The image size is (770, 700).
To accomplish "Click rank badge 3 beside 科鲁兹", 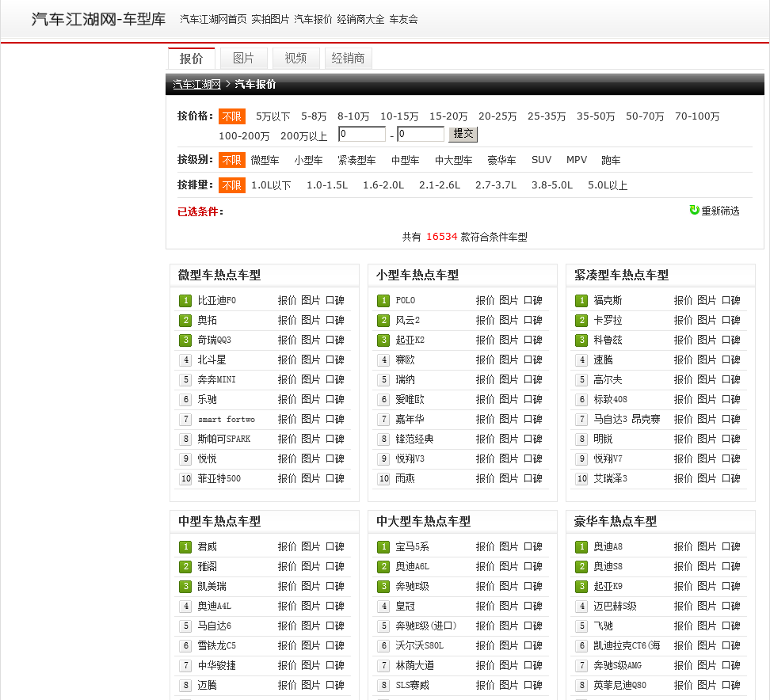I will point(581,340).
